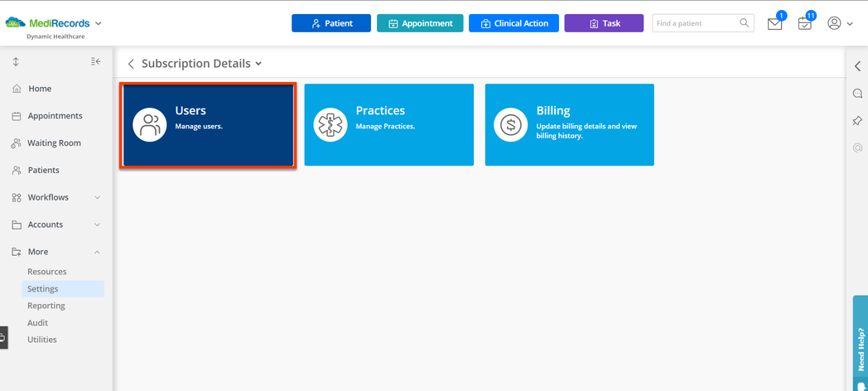Open the MediRecords practice dropdown arrow
Screen dimensions: 868x391
click(99, 23)
